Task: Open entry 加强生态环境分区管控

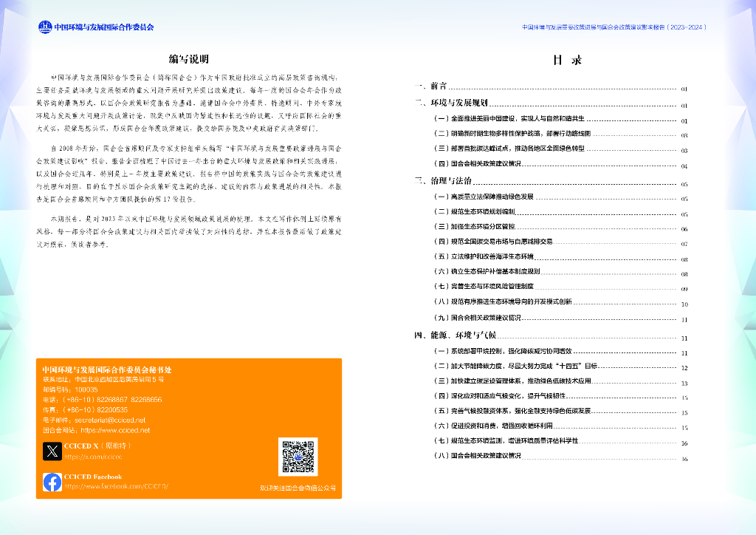Action: pyautogui.click(x=560, y=227)
